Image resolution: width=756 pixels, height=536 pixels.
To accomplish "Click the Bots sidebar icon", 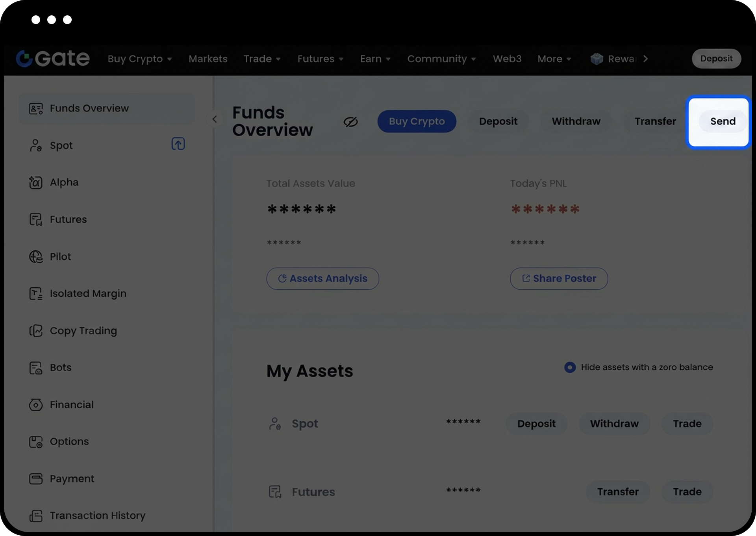I will [35, 368].
